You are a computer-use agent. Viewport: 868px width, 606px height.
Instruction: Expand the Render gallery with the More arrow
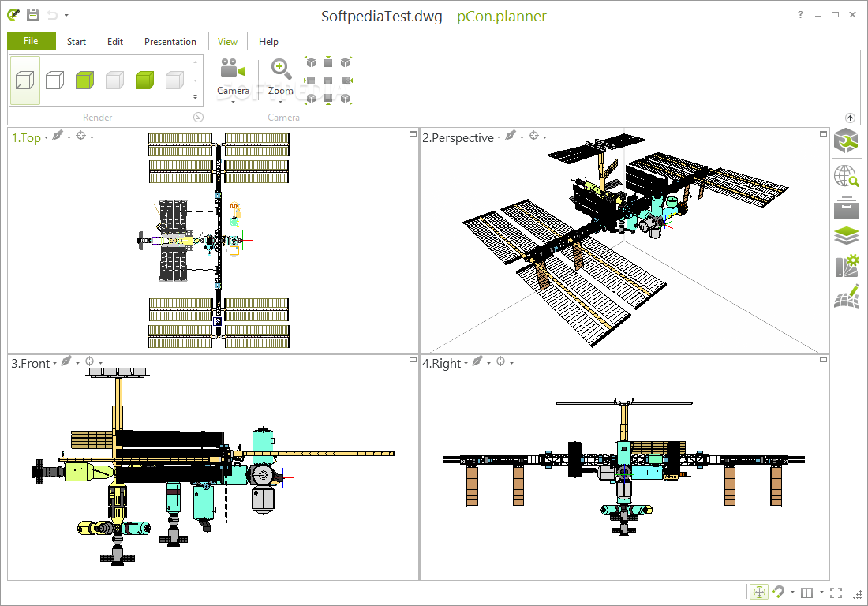pos(195,97)
